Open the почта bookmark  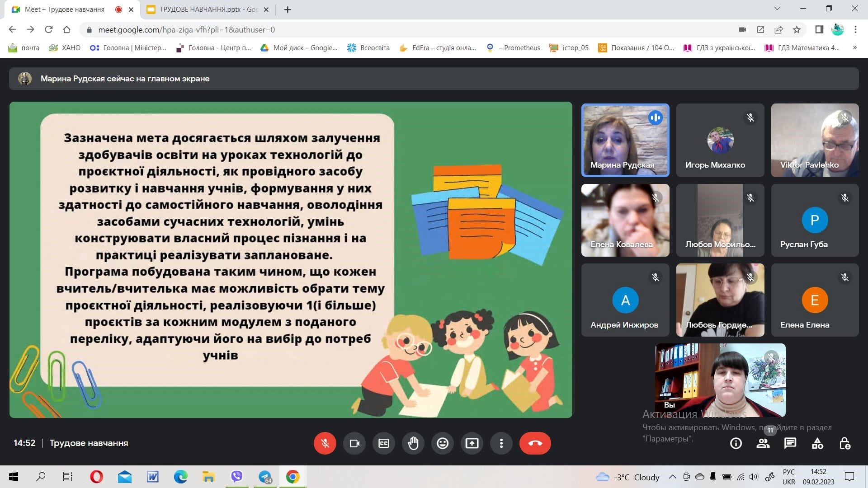point(24,48)
